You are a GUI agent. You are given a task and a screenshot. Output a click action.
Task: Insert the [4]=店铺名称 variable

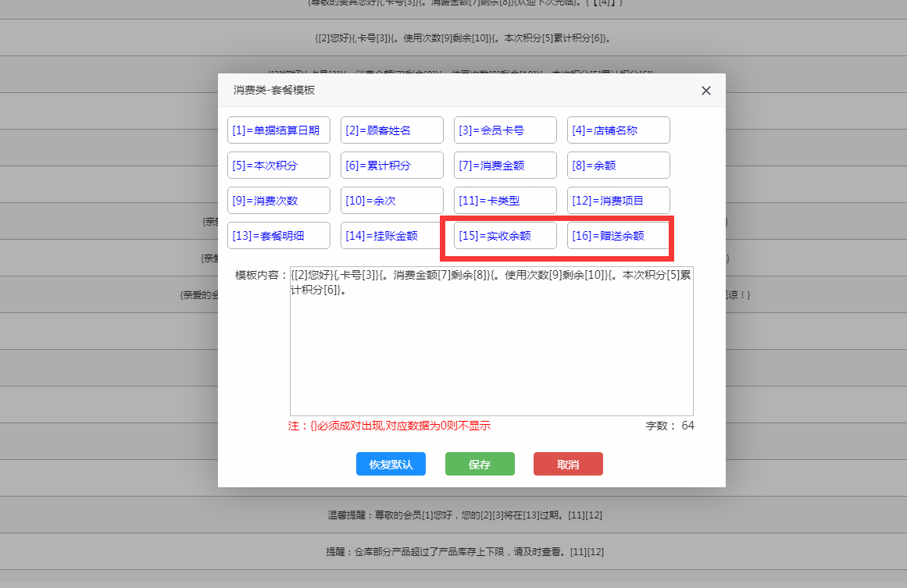[619, 130]
